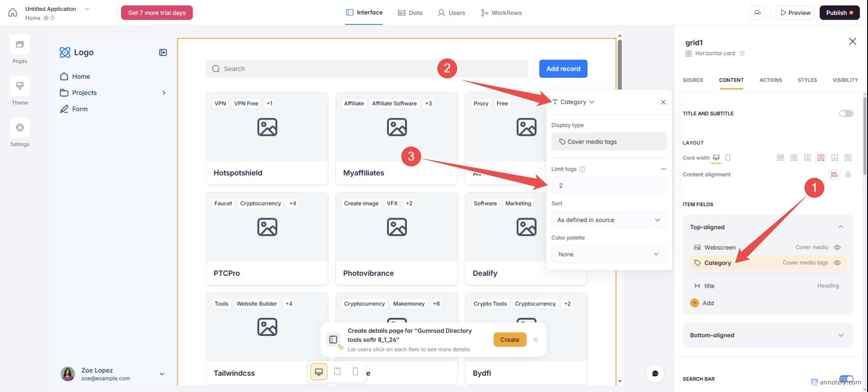Click the Publish button

[839, 13]
